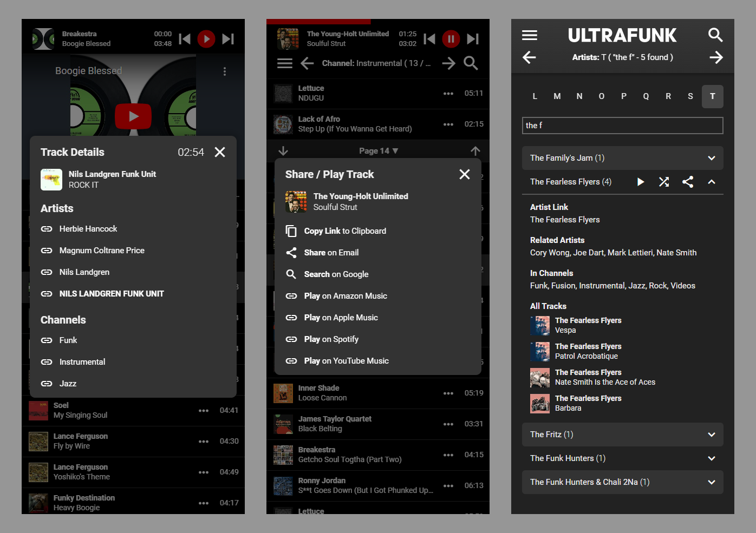Collapse The Fearless Flyers artist entry
Screen dimensions: 756x533
point(712,182)
